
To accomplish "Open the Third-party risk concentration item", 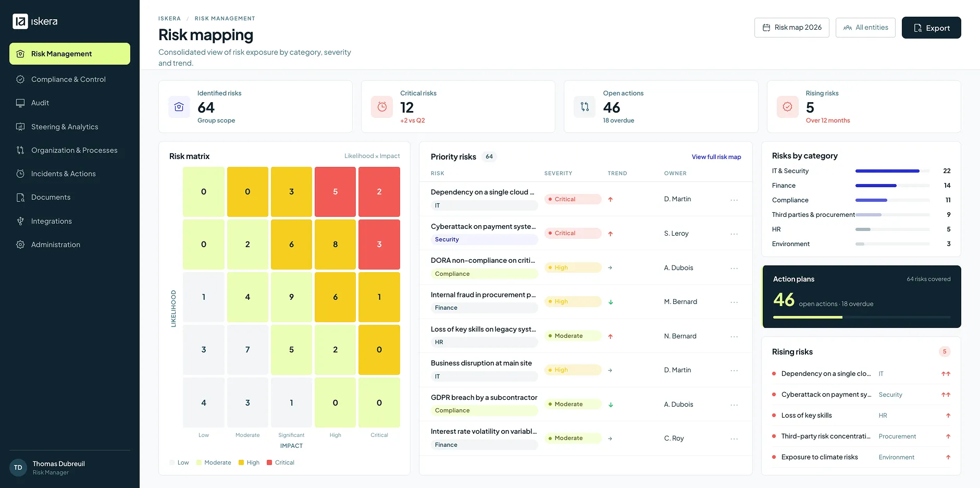I will [861, 436].
